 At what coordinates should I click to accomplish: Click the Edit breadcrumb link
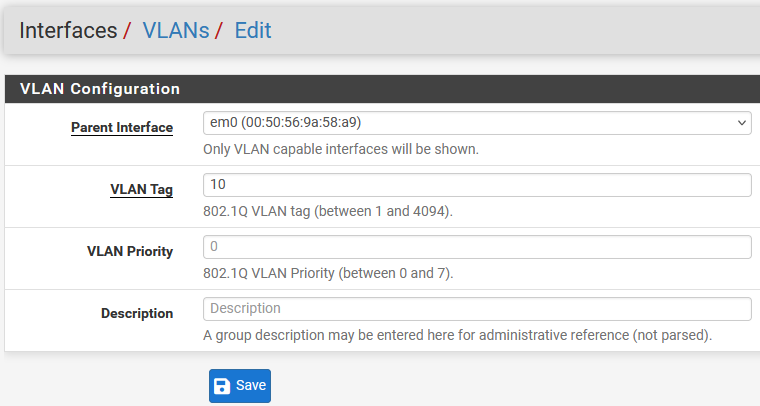click(253, 30)
